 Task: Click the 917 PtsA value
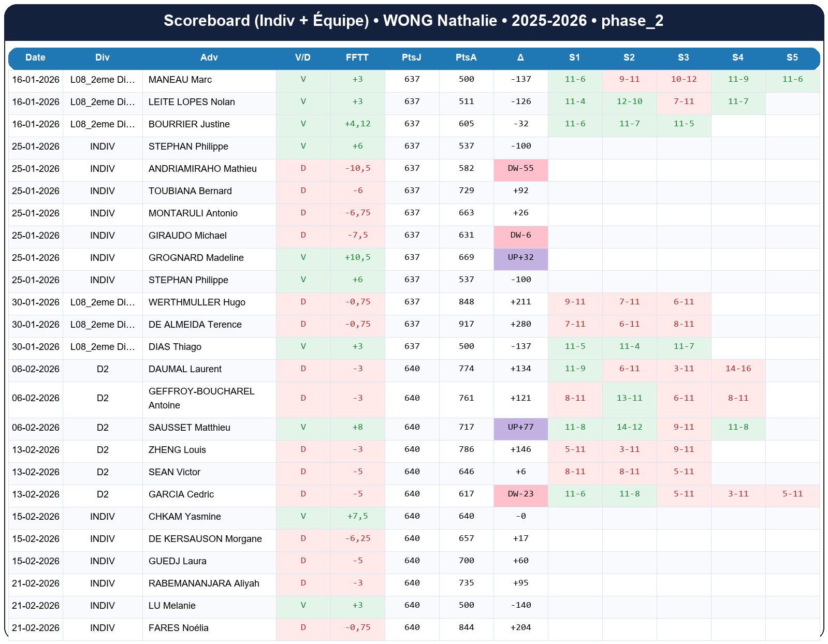coord(466,325)
